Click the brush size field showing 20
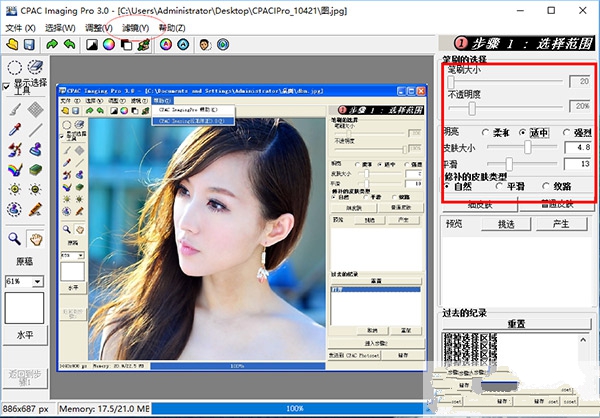Screen dimensions: 600x418 pyautogui.click(x=579, y=81)
